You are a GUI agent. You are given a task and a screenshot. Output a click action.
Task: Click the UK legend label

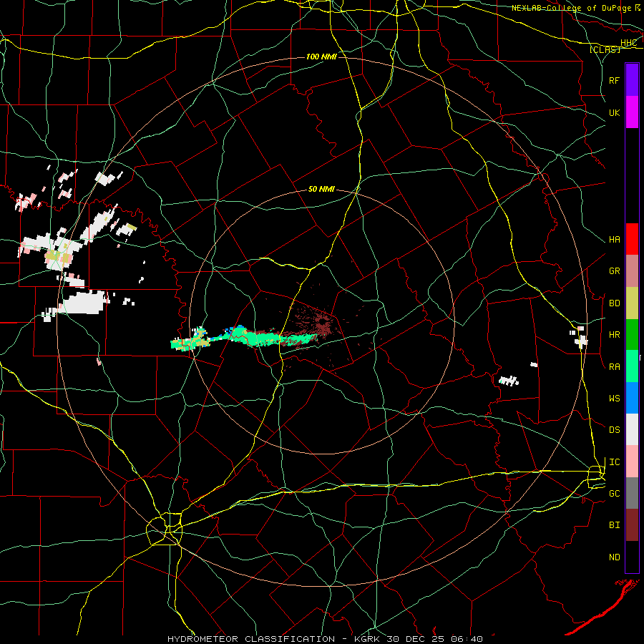point(614,112)
